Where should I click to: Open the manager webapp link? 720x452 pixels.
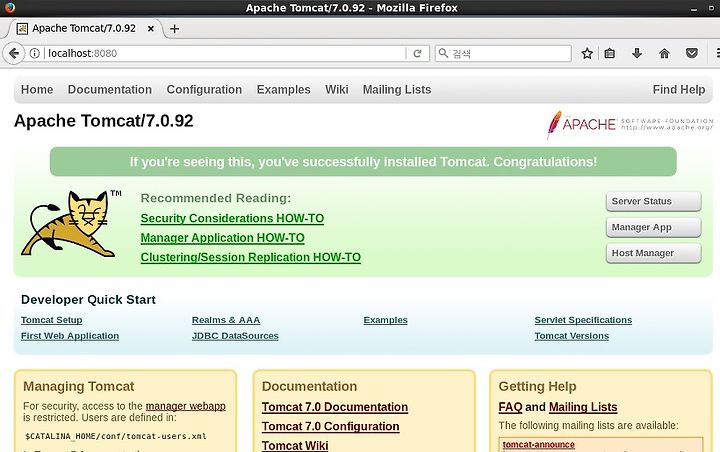[186, 406]
